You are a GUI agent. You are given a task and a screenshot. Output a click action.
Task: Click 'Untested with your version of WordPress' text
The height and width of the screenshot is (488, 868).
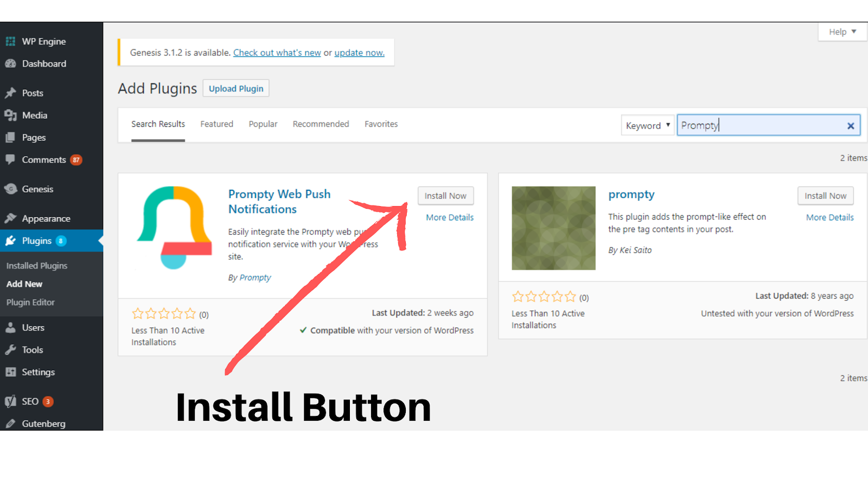pos(777,313)
